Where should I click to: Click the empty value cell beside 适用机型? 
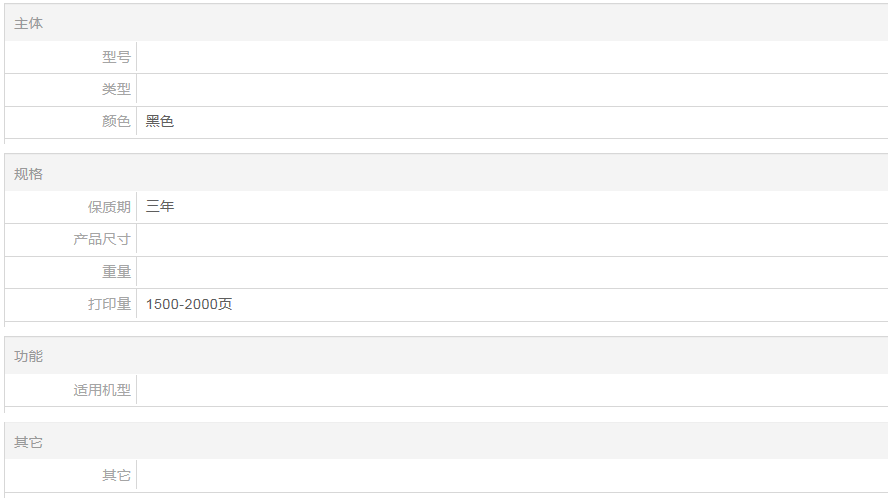510,390
